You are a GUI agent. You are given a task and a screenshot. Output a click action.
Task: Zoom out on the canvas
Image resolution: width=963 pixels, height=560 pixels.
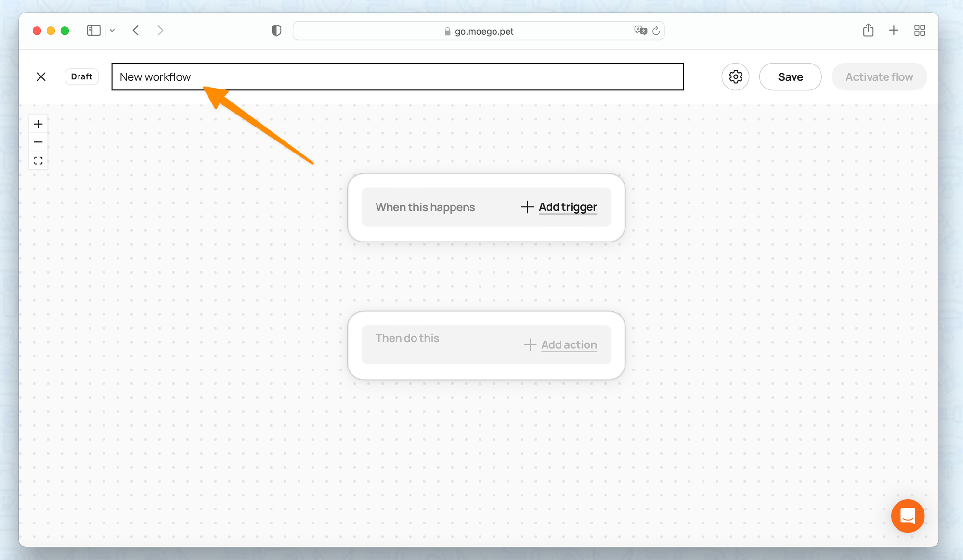39,142
